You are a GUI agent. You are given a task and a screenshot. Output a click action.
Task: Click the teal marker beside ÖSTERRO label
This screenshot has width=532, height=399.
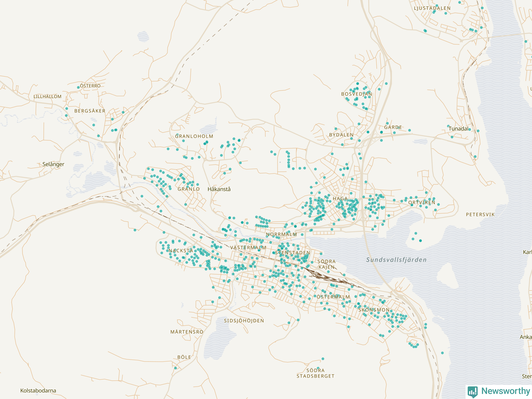coord(78,87)
